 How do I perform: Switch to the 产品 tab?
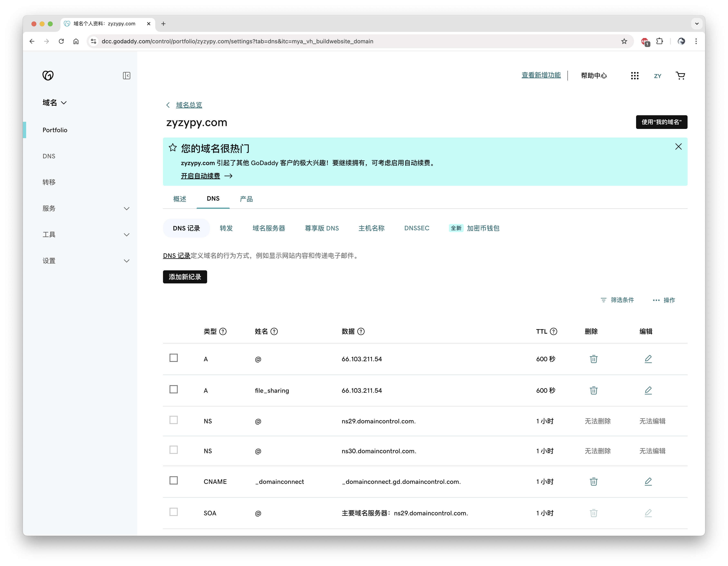(246, 199)
